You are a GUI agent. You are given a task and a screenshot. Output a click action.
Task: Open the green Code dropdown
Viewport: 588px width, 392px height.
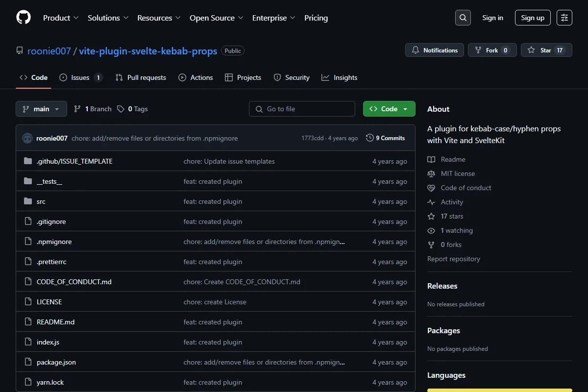(389, 109)
